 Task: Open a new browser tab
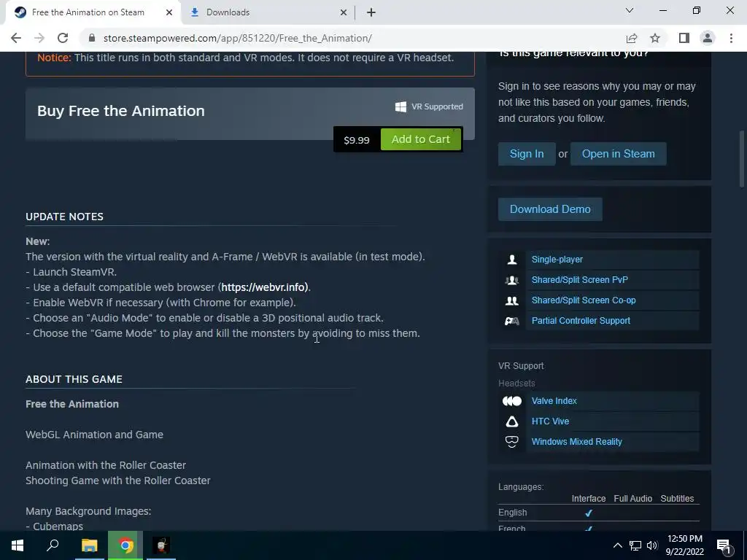tap(371, 12)
